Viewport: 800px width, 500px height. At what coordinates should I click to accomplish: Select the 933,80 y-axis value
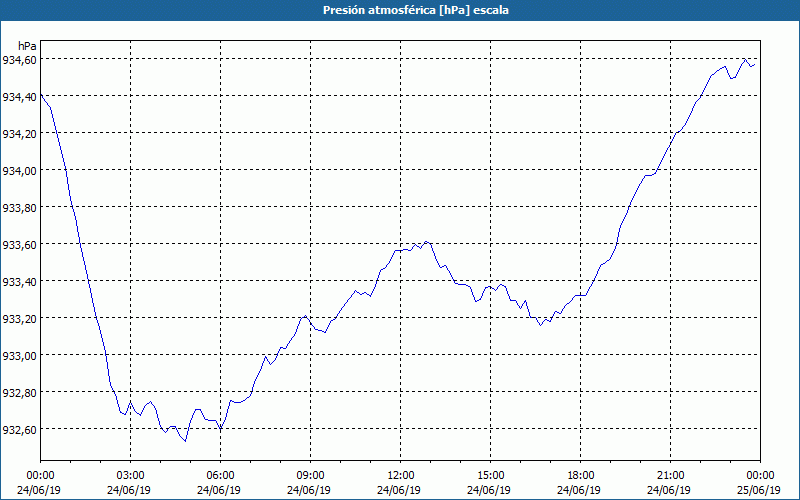click(20, 208)
